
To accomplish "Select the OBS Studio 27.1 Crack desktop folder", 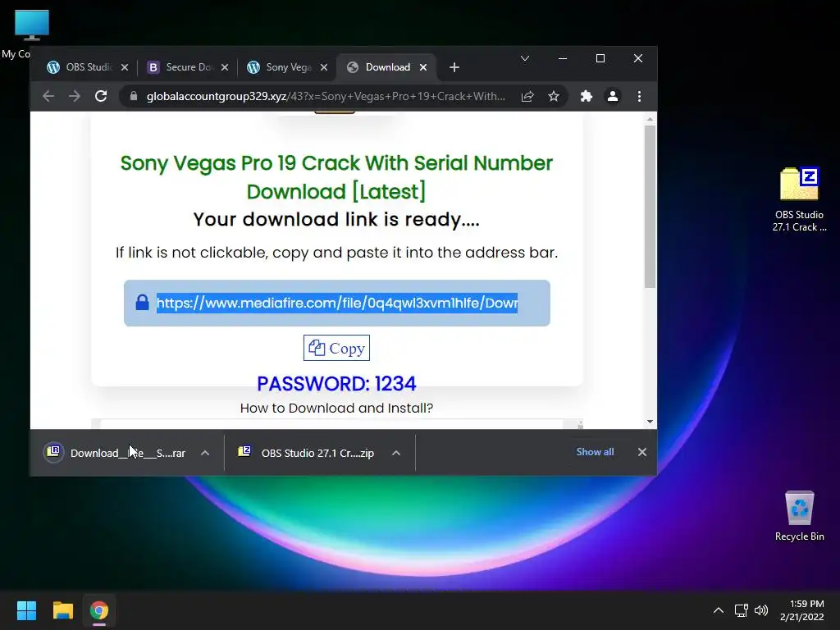I will [799, 199].
